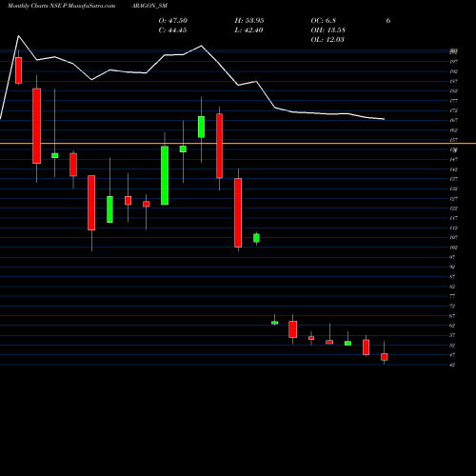The width and height of the screenshot is (476, 476).
Task: Click the orange horizontal price line
Action: click(x=238, y=144)
